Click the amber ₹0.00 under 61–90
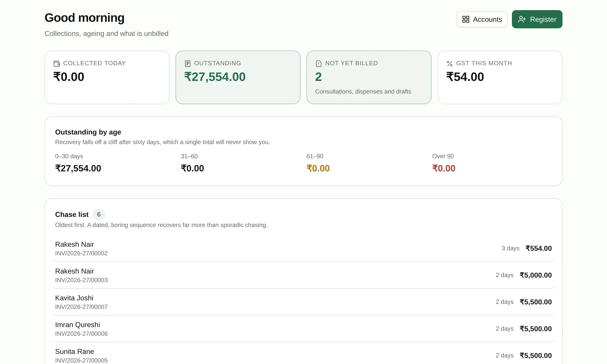 [318, 168]
